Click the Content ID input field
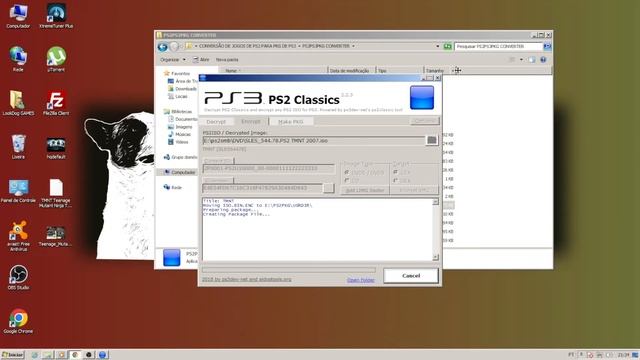Viewport: 640px width, 360px height. coord(269,169)
